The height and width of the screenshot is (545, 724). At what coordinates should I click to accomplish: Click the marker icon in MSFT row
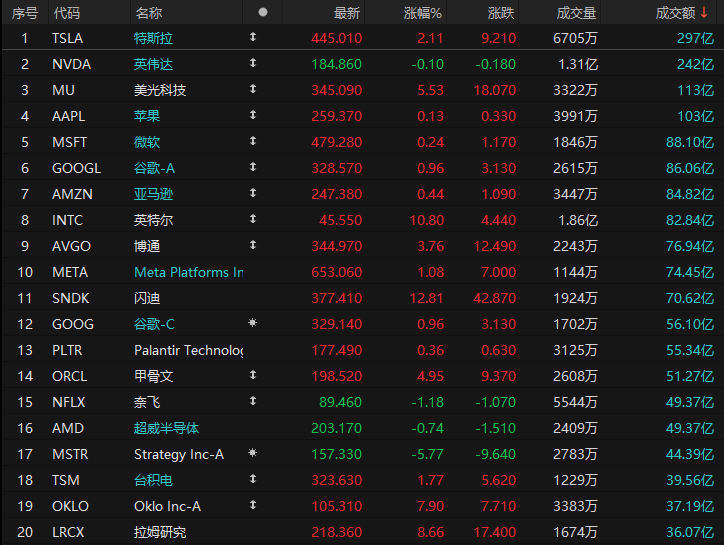pyautogui.click(x=253, y=141)
